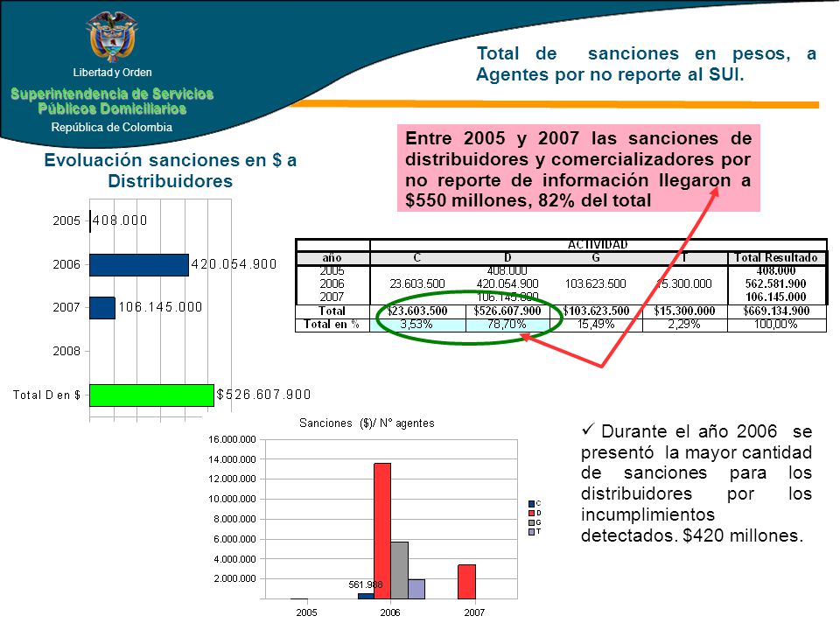Click the '106.145.000' label beside the blue 2007 bar

160,307
